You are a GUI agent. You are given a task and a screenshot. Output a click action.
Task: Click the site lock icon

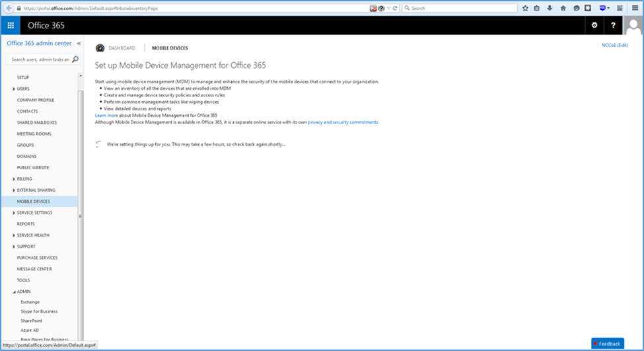(x=19, y=8)
